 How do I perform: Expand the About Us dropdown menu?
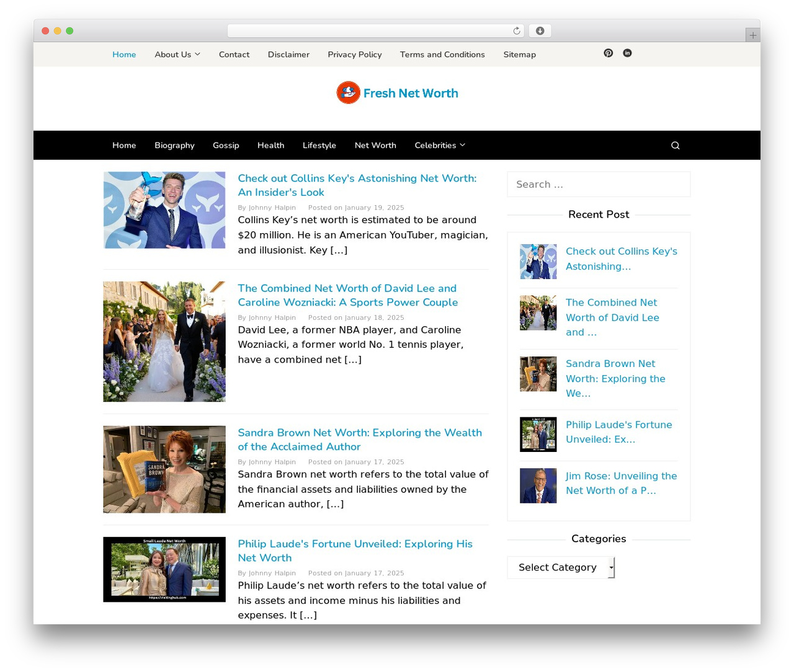pos(177,55)
